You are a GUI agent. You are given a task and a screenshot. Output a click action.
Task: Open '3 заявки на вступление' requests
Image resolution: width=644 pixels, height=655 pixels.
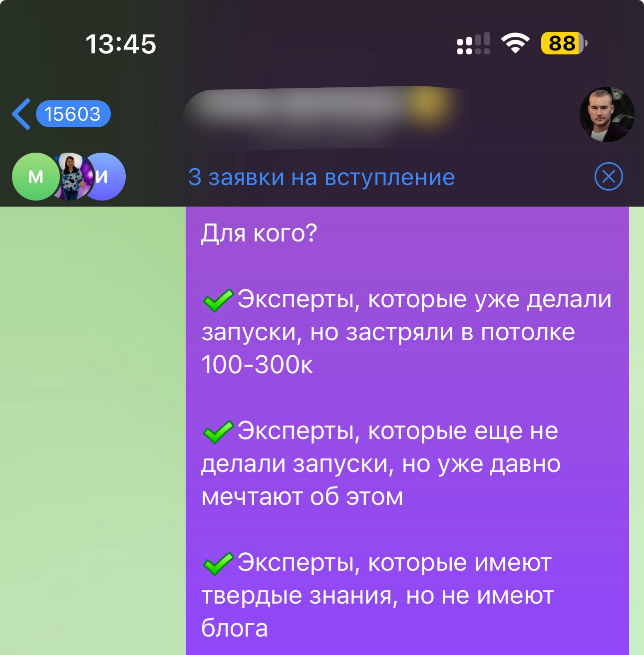pos(322,177)
